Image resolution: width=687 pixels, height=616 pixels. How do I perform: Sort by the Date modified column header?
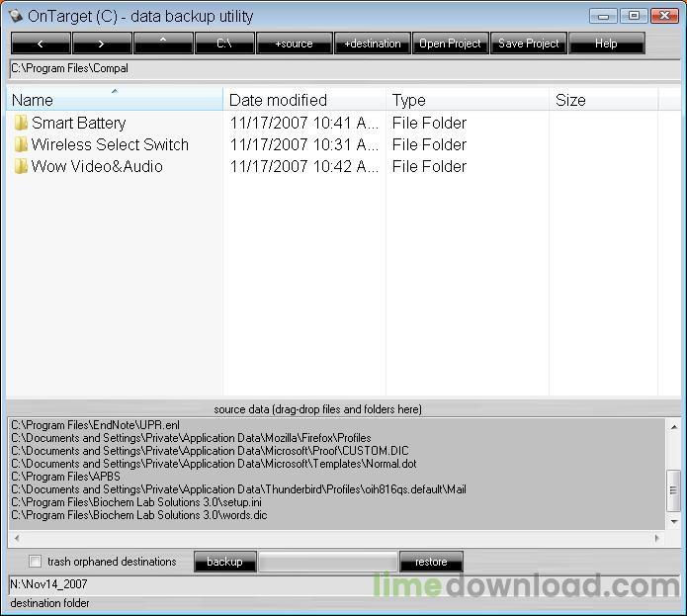(x=304, y=100)
